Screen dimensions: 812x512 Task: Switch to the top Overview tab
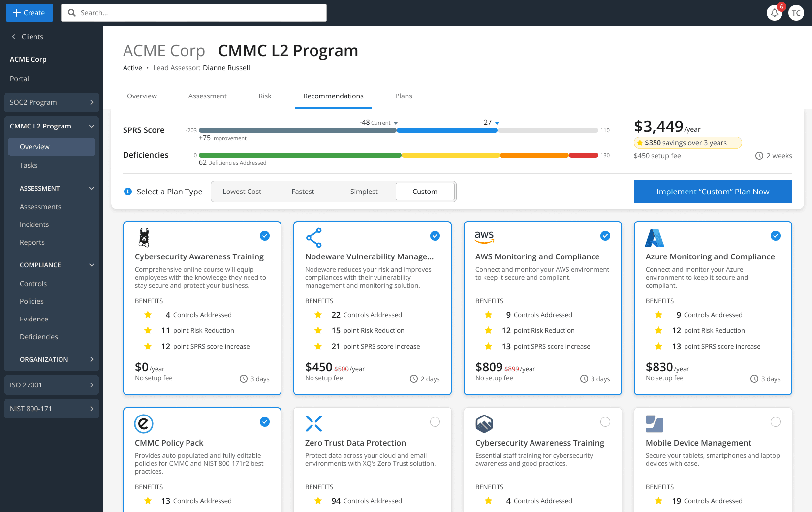point(142,96)
